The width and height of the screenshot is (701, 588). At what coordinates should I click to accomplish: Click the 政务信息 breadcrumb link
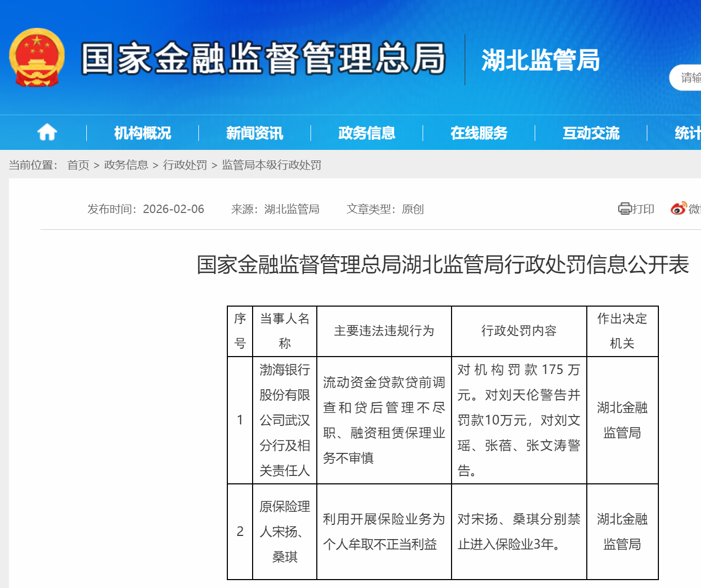pyautogui.click(x=126, y=165)
